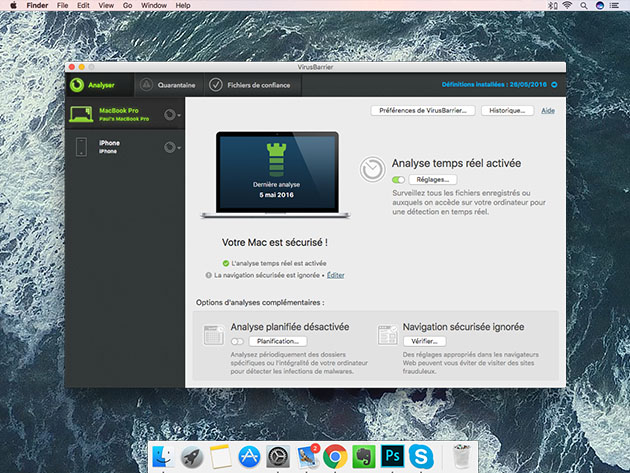
Task: Click the Fichiers de confiance checkmark icon
Action: (x=216, y=85)
